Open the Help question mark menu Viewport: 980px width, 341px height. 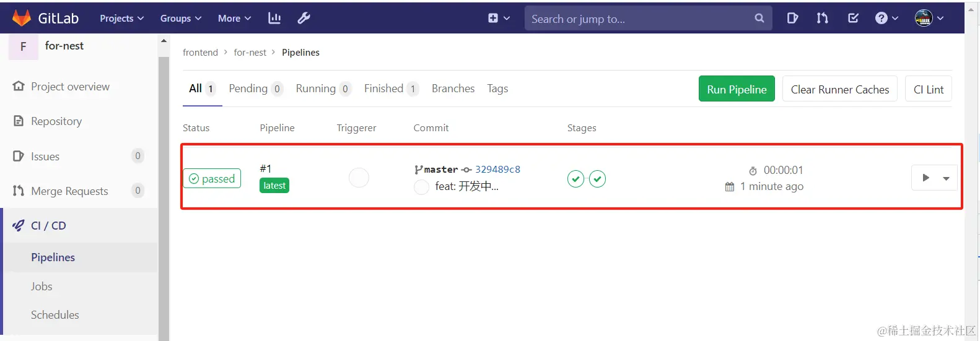pos(886,18)
